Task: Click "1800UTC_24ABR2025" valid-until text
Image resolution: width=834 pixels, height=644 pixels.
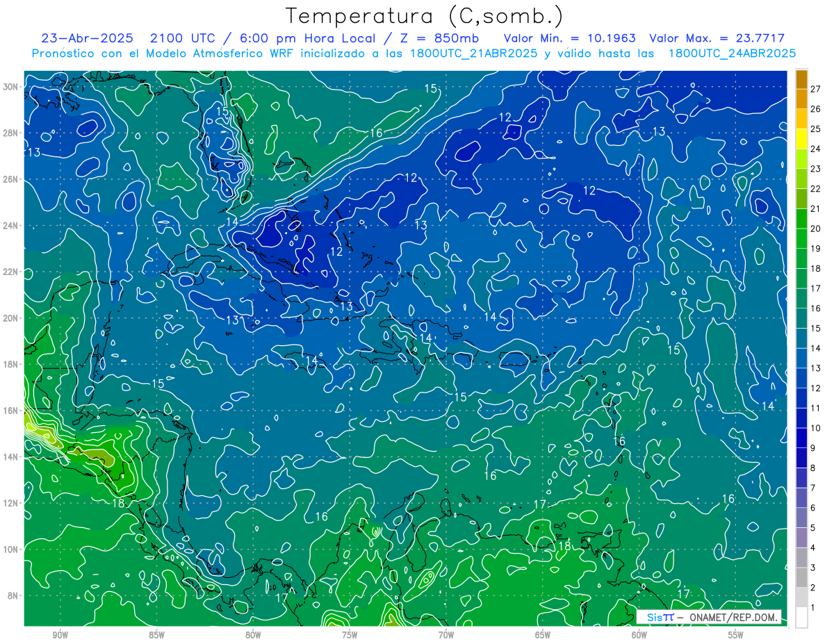Action: click(732, 53)
